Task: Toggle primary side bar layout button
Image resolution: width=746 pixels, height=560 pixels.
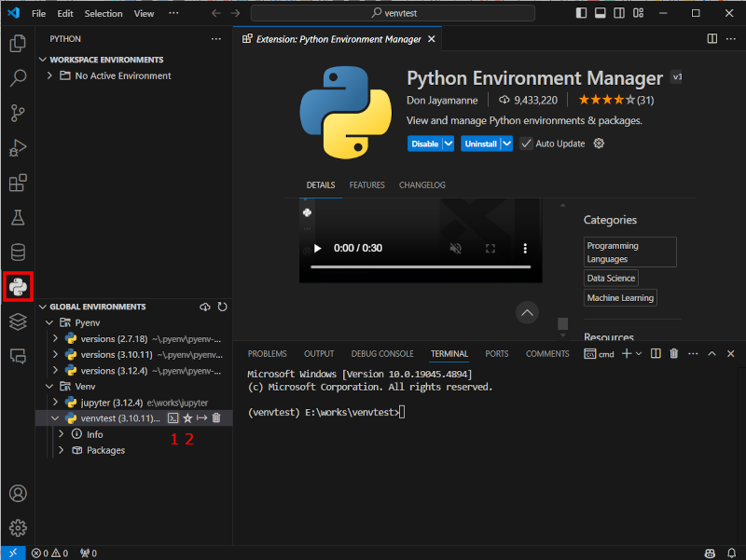Action: [x=581, y=13]
